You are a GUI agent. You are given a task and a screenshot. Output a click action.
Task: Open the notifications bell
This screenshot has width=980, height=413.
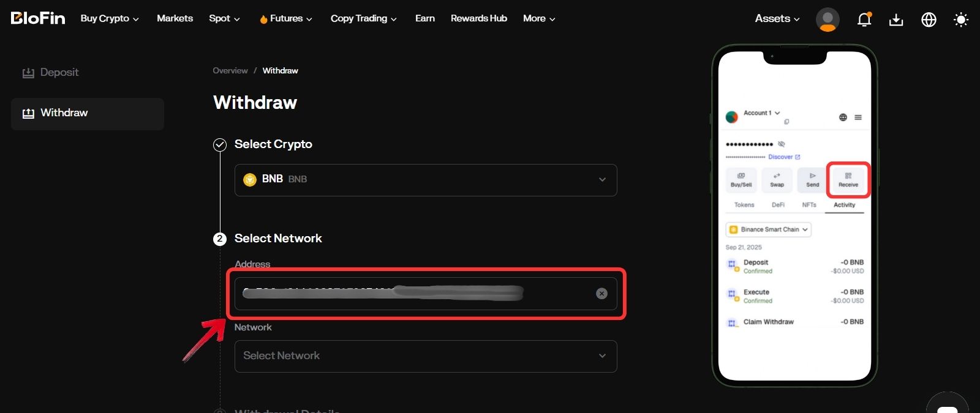864,20
